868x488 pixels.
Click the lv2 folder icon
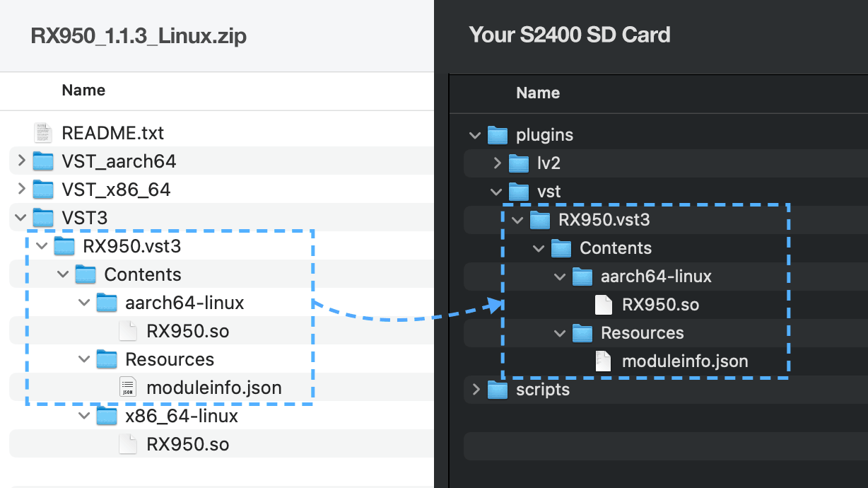click(519, 163)
